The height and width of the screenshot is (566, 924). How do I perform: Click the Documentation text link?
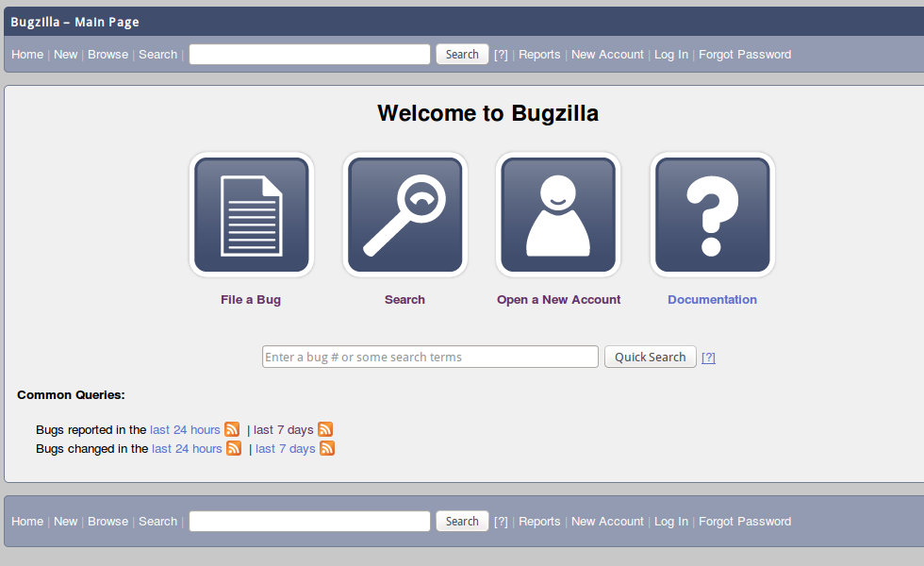pos(713,300)
